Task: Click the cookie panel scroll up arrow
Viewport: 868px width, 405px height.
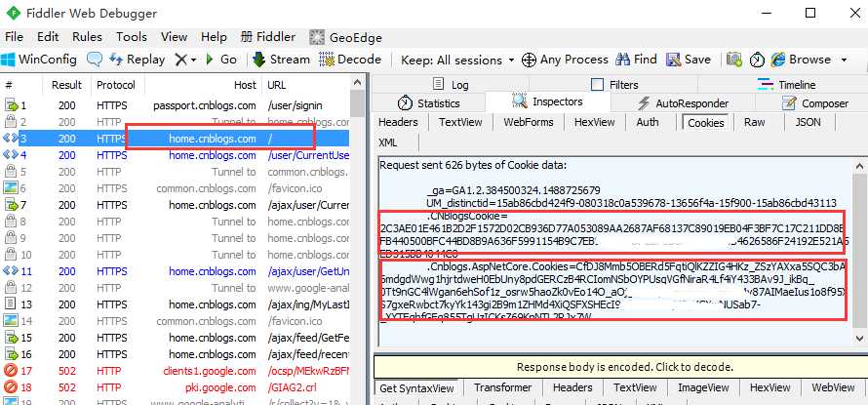Action: 859,166
